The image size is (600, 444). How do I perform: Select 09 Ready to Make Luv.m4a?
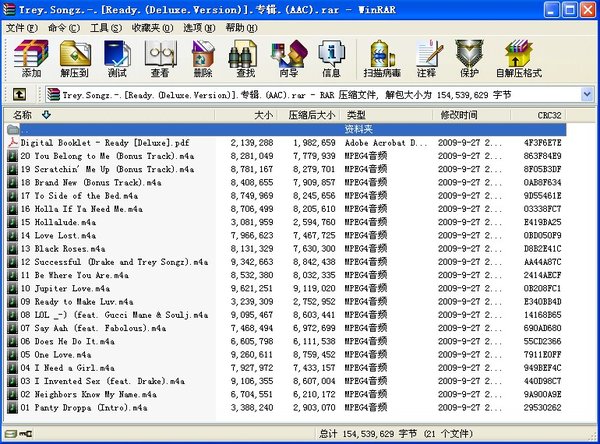click(77, 302)
